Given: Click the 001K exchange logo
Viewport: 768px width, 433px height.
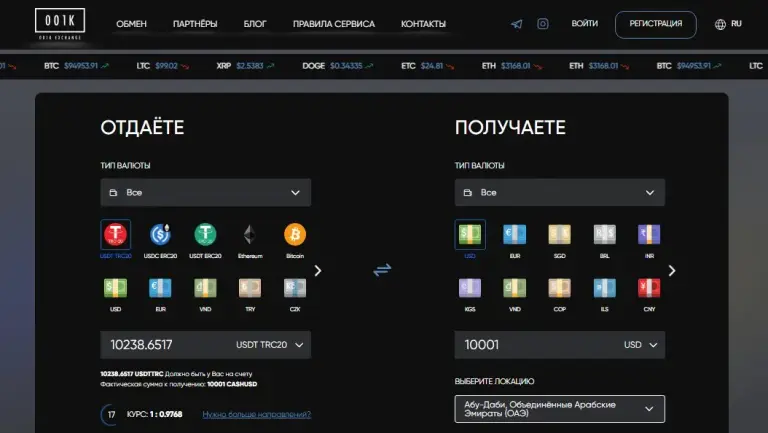Looking at the screenshot, I should coord(60,24).
